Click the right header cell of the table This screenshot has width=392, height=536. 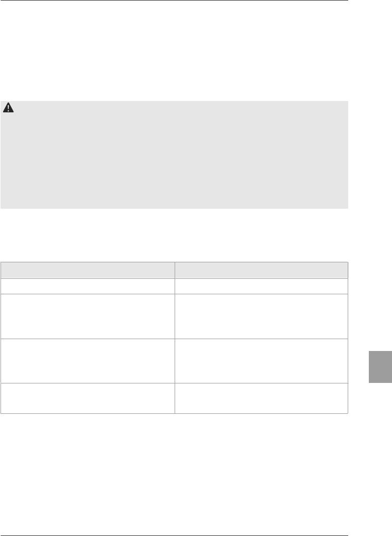tap(262, 270)
